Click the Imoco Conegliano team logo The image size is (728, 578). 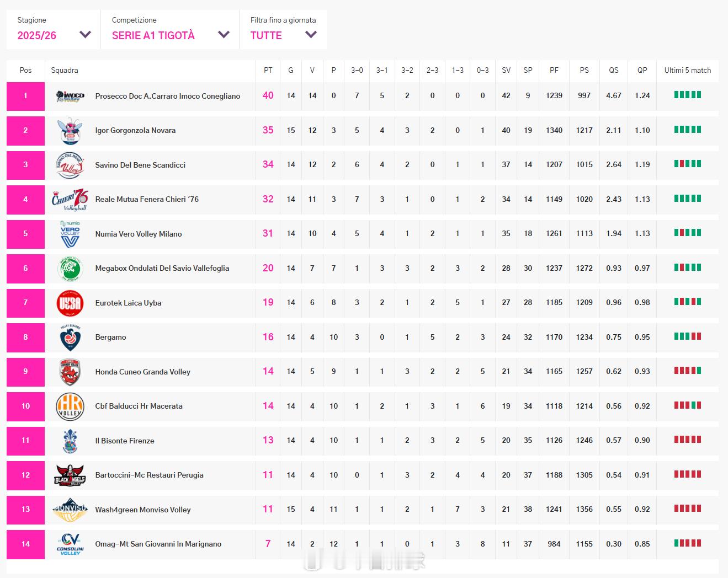[x=70, y=96]
